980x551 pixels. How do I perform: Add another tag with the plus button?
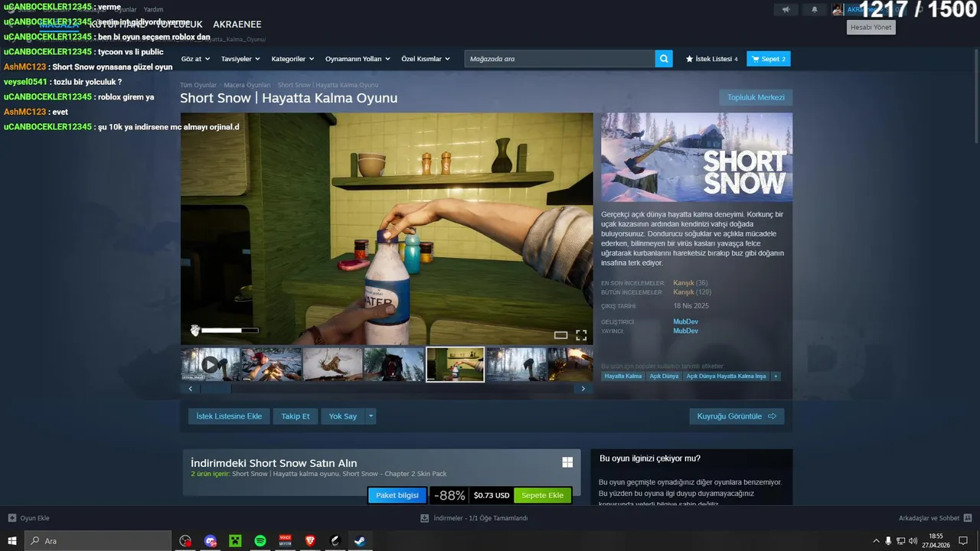tap(776, 376)
